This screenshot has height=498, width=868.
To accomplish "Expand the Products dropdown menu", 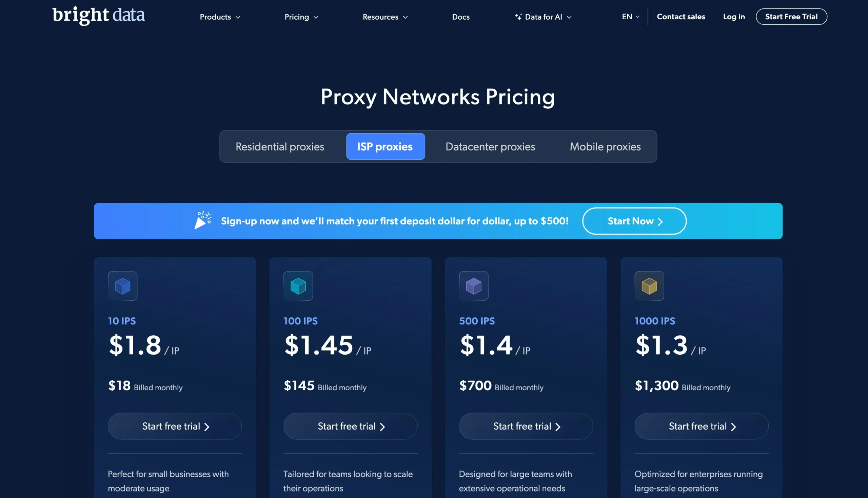I will point(220,16).
